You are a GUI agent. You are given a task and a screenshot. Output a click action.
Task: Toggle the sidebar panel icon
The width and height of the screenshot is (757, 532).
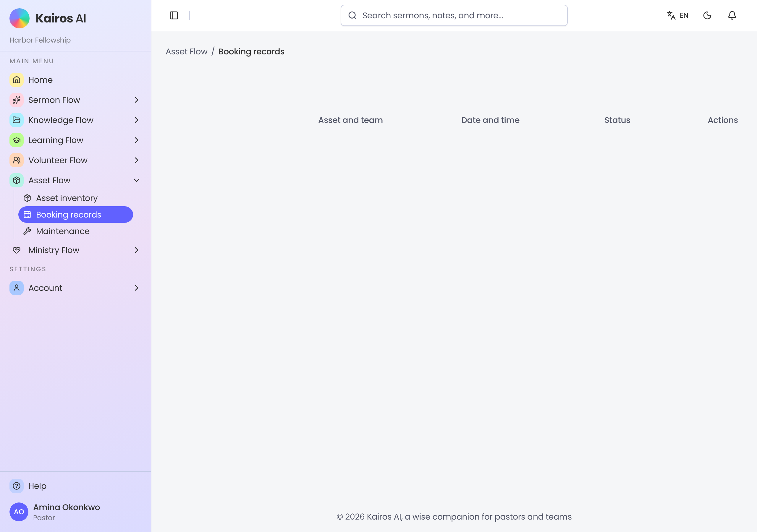click(x=174, y=15)
